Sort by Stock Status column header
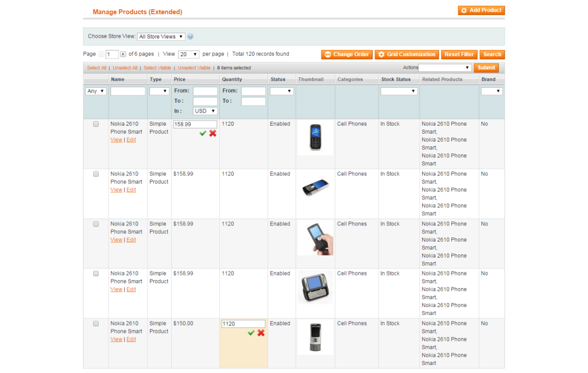588x373 pixels. [x=396, y=79]
